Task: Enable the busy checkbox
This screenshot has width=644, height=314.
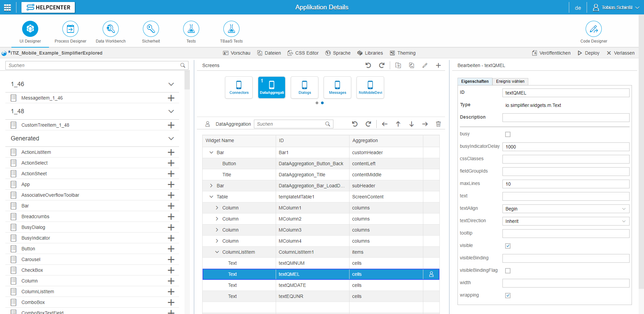Action: 508,134
